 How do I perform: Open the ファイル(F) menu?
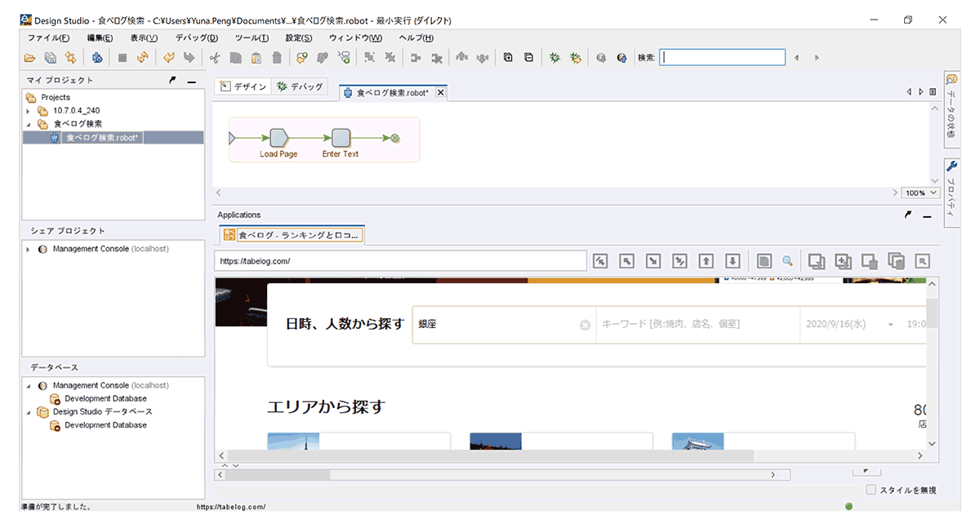(48, 38)
